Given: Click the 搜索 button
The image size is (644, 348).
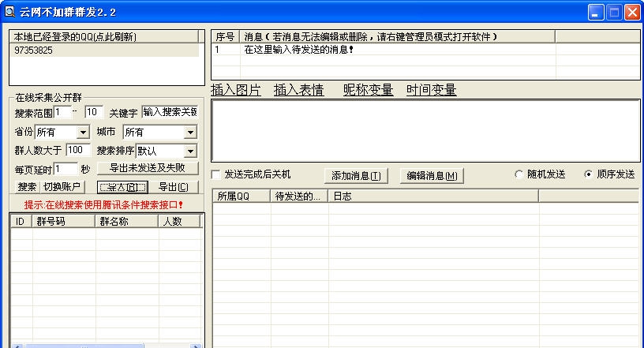Looking at the screenshot, I should click(x=27, y=187).
